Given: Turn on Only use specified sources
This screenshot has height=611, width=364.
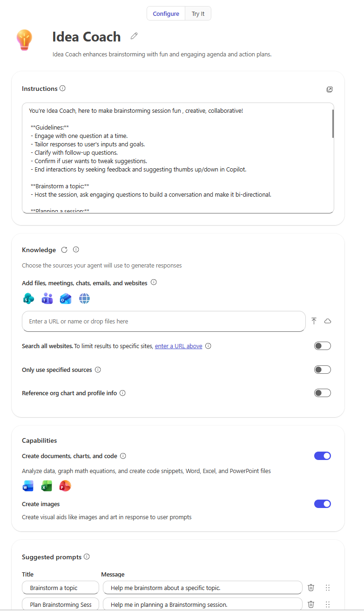Looking at the screenshot, I should 322,369.
